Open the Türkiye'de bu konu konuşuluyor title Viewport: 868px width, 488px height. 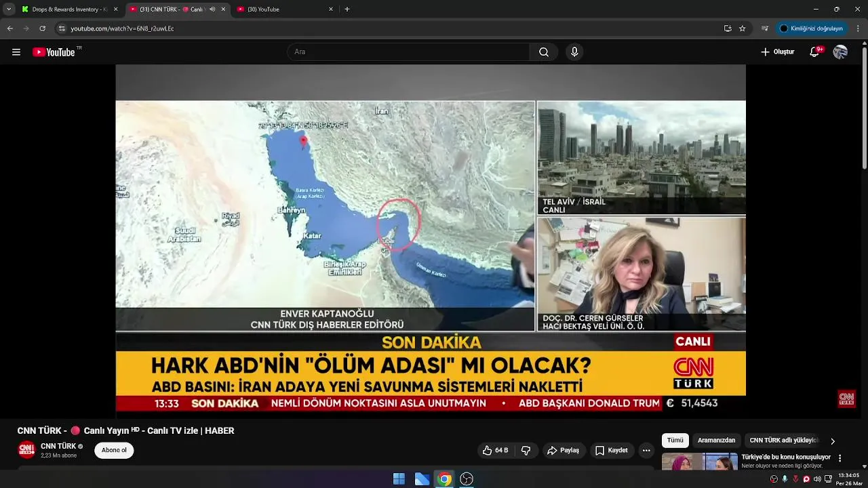(x=786, y=457)
